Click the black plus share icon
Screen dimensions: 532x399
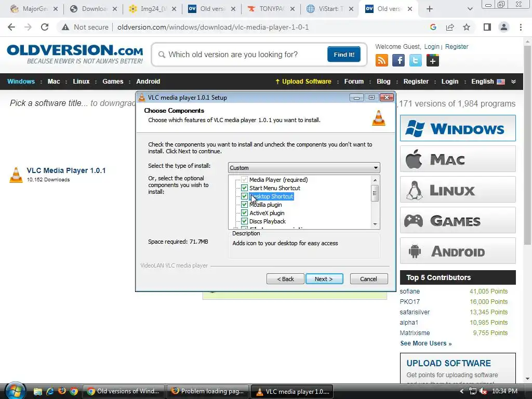pyautogui.click(x=433, y=60)
